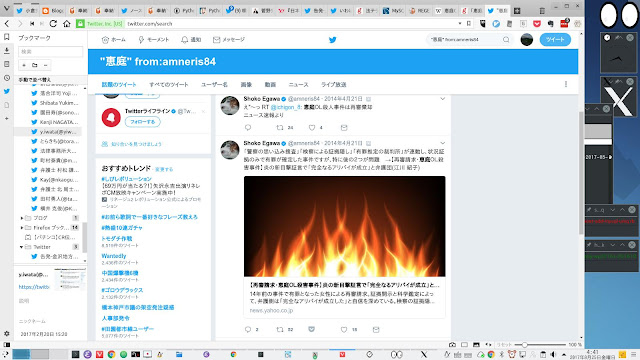Image resolution: width=640 pixels, height=360 pixels.
Task: Switch to the 画像 tab
Action: click(246, 84)
